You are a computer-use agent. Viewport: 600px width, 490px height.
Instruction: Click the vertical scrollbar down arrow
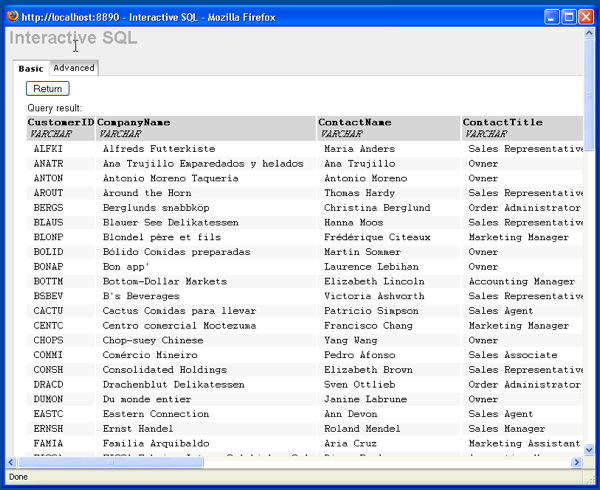(x=590, y=449)
